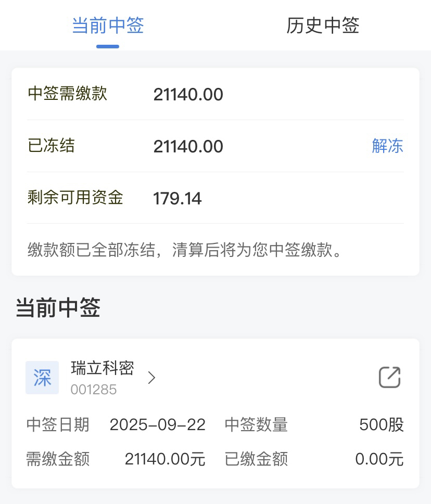Viewport: 431px width, 504px height.
Task: Tap the 已缴金额 0.00元 value
Action: click(x=379, y=459)
